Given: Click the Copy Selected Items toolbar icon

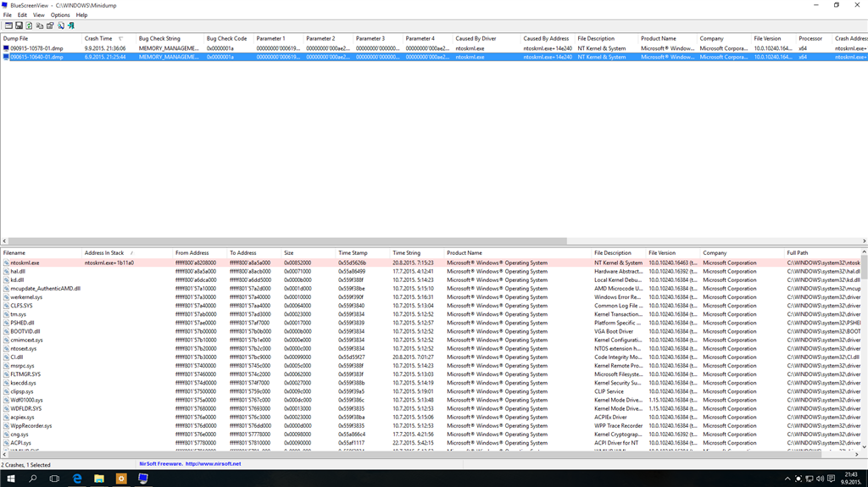Looking at the screenshot, I should (39, 25).
